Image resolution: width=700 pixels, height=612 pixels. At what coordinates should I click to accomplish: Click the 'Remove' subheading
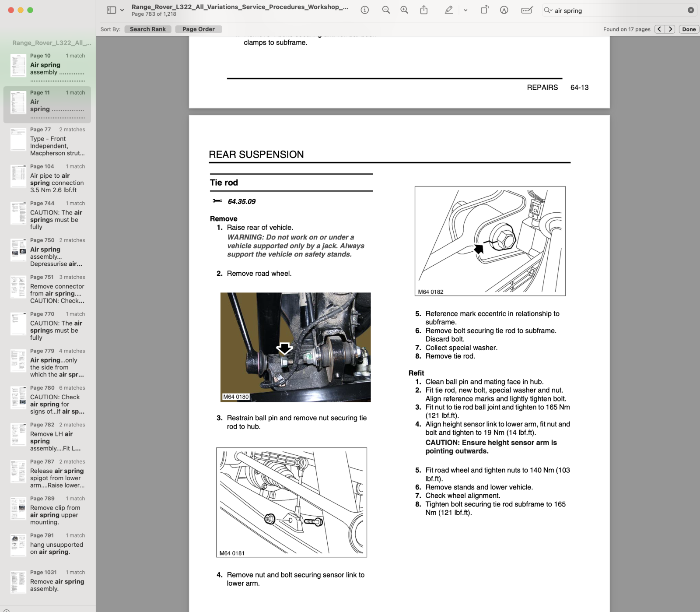pos(224,219)
